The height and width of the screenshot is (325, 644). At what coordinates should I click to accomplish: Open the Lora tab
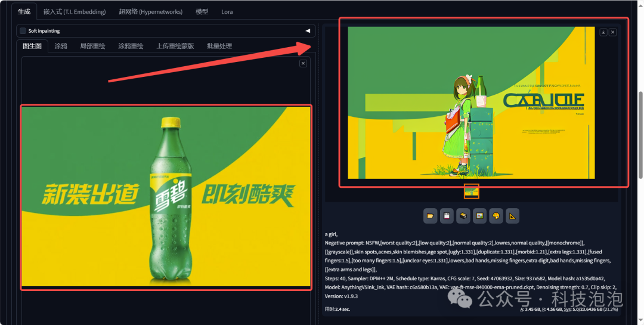pyautogui.click(x=227, y=11)
